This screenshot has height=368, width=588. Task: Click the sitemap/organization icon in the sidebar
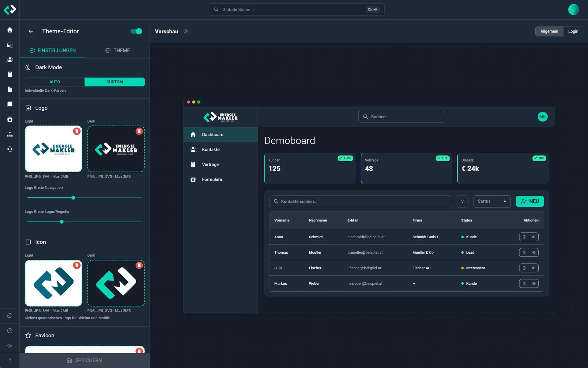point(10,134)
